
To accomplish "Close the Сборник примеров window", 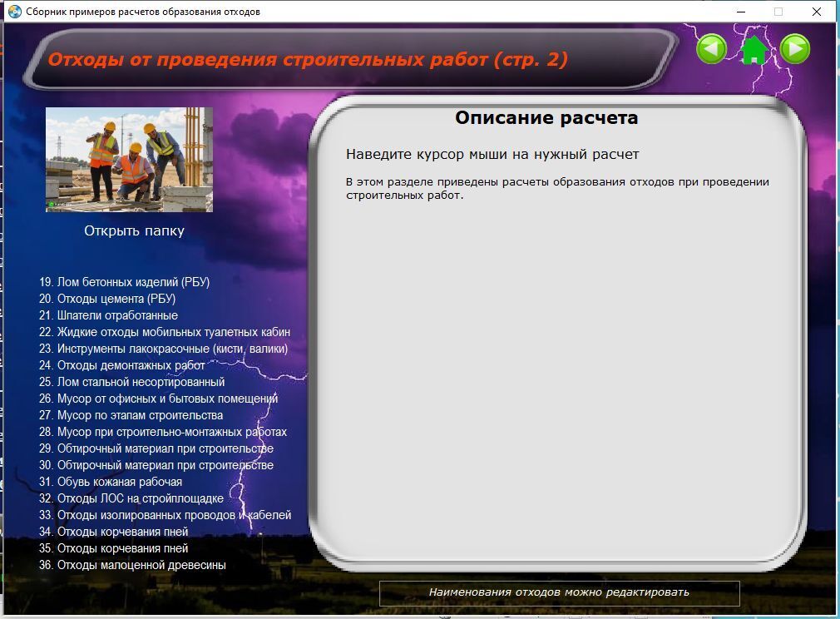I will coord(817,12).
